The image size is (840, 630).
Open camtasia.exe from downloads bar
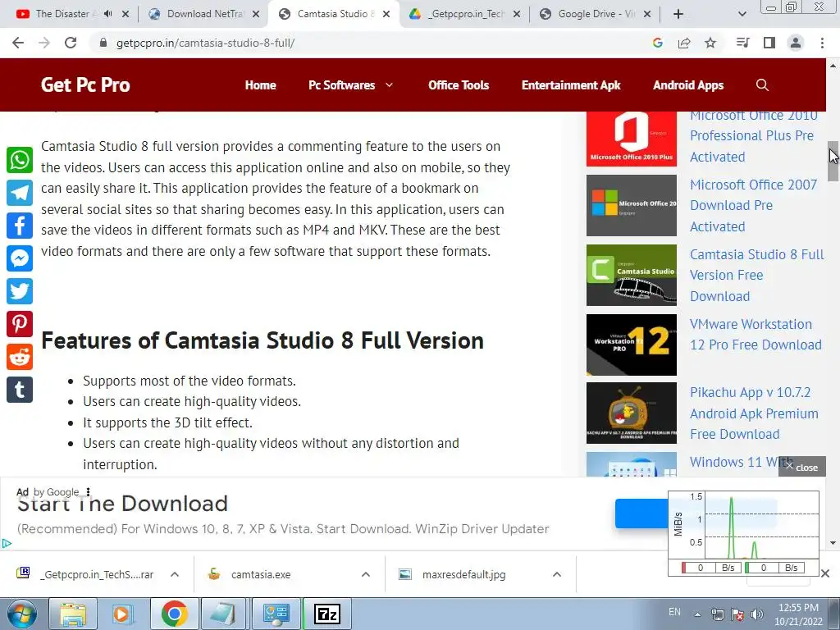(x=261, y=574)
